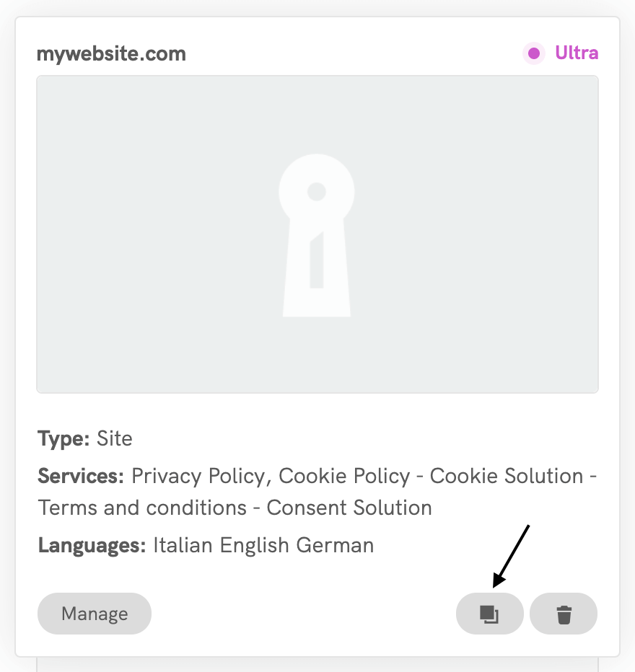Click the Terms and conditions service
Image resolution: width=635 pixels, height=672 pixels.
[142, 508]
